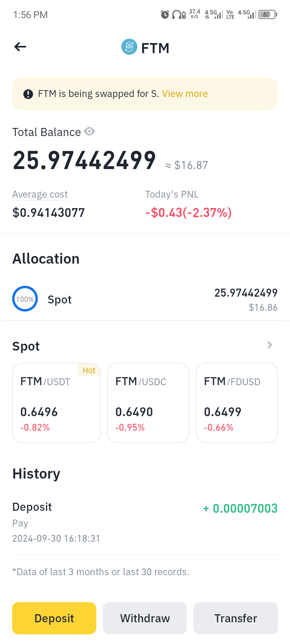Tap the headphones icon in status bar
Viewport: 290px width, 644px height.
(x=176, y=15)
